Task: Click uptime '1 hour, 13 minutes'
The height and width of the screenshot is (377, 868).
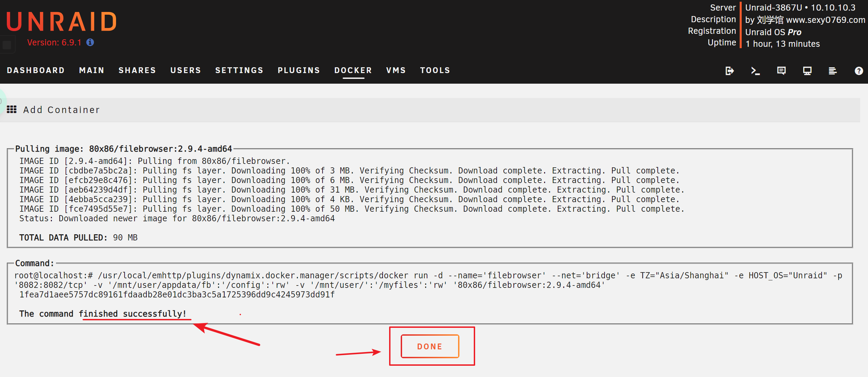Action: 782,44
